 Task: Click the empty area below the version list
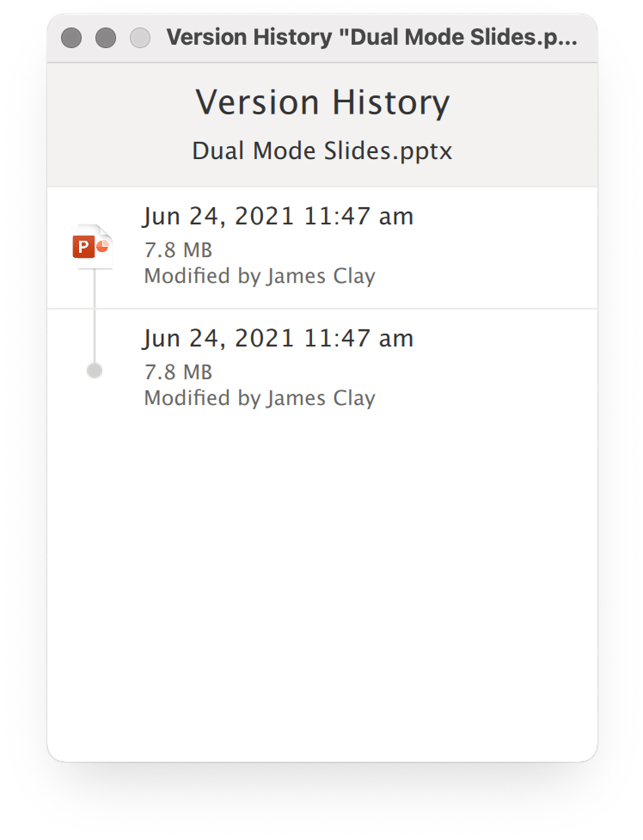click(x=322, y=584)
